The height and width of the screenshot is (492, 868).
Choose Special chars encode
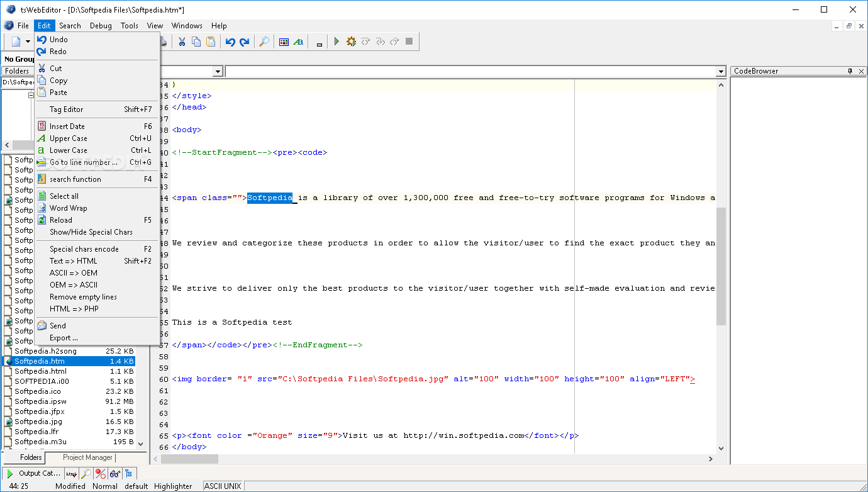click(97, 249)
